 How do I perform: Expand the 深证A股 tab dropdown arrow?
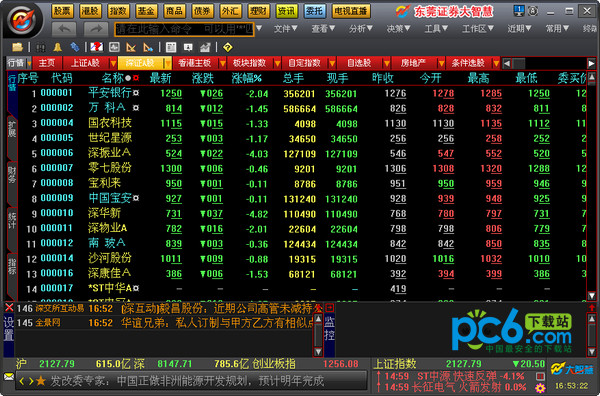pyautogui.click(x=168, y=63)
